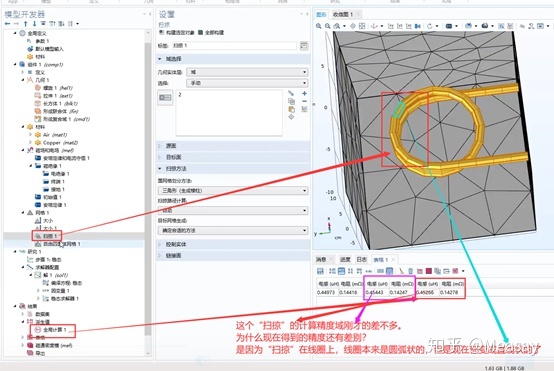Open the face meshing method dropdown (triangular)

(x=233, y=190)
